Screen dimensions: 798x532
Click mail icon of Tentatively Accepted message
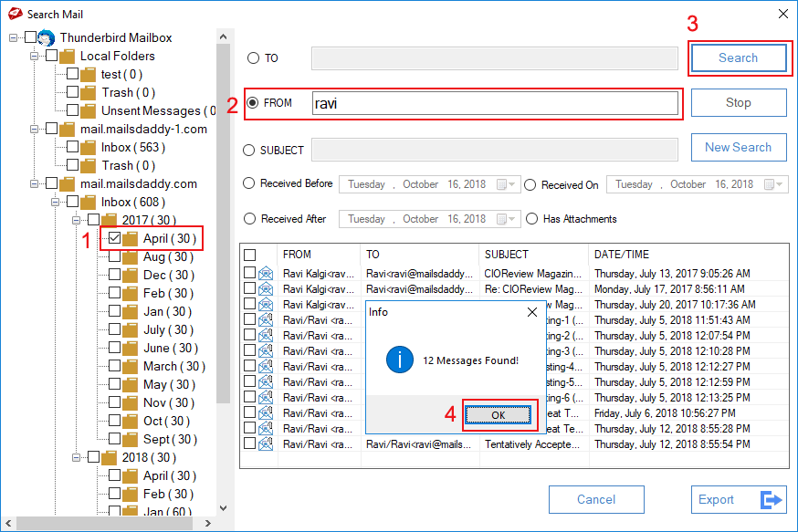[266, 444]
